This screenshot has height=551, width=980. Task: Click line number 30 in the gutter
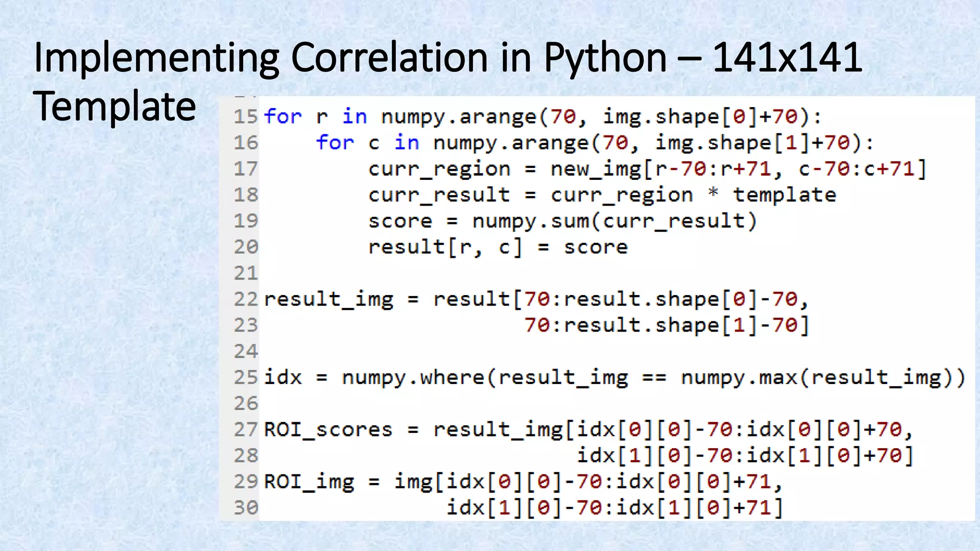click(245, 507)
